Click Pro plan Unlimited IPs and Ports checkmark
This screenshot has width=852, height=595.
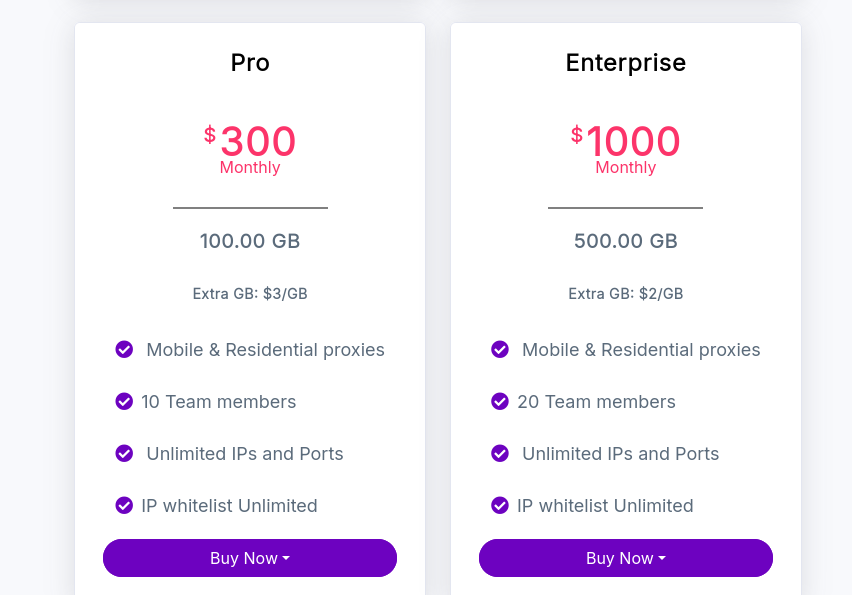tap(124, 453)
